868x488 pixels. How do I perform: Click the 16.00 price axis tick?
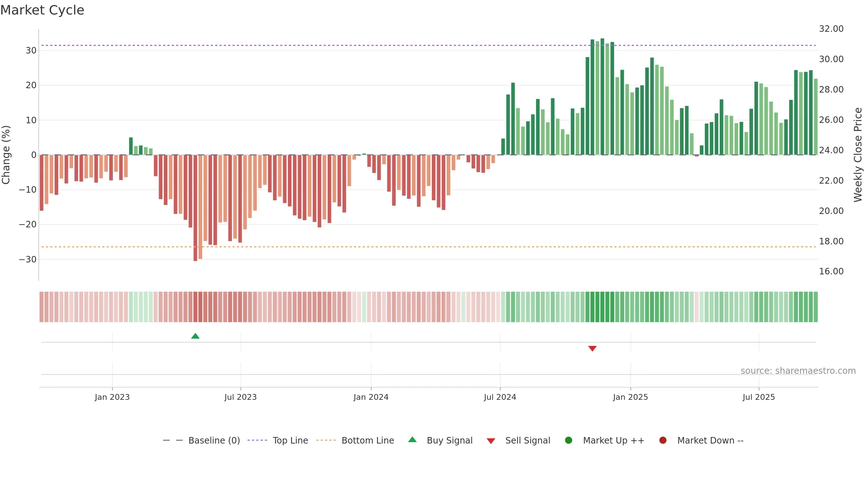tap(831, 271)
